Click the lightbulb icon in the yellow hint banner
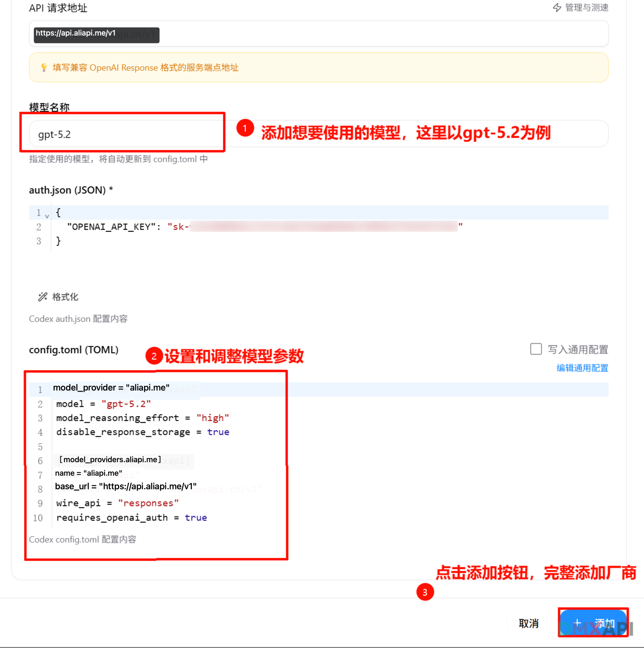Image resolution: width=644 pixels, height=648 pixels. click(x=44, y=67)
